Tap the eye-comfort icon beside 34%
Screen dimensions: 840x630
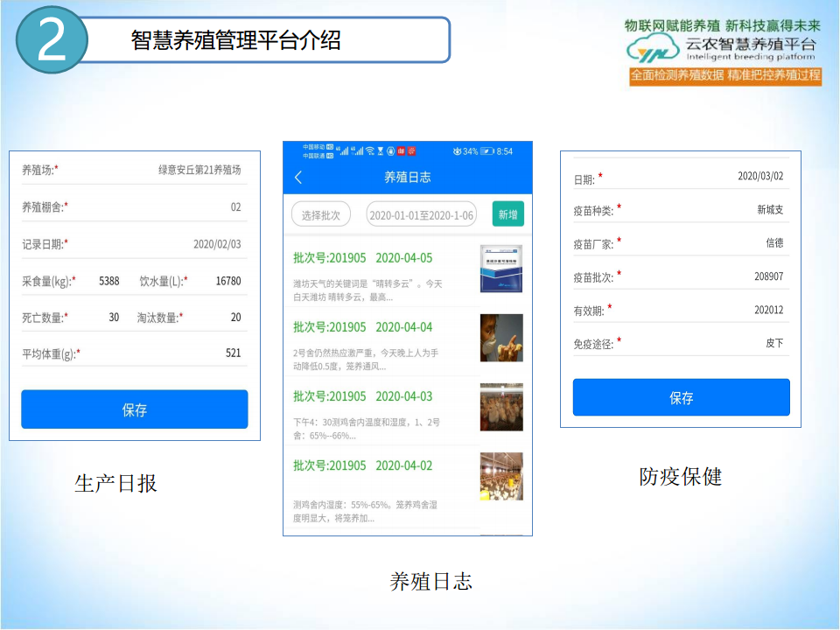[457, 151]
